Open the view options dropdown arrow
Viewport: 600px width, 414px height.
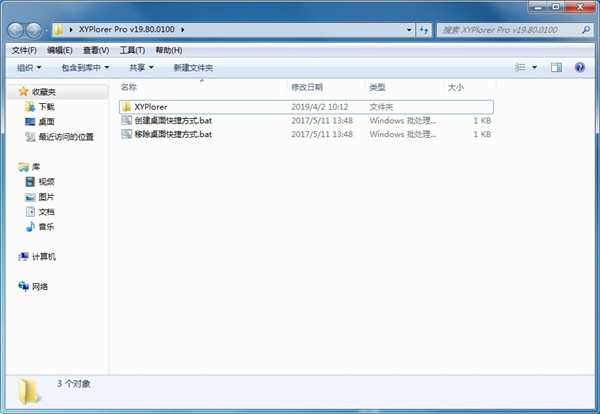coord(534,67)
